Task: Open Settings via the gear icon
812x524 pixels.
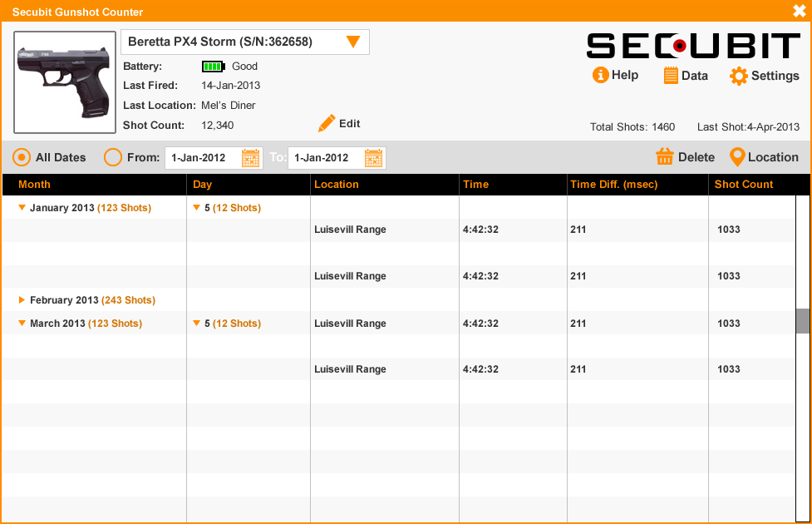Action: click(739, 76)
